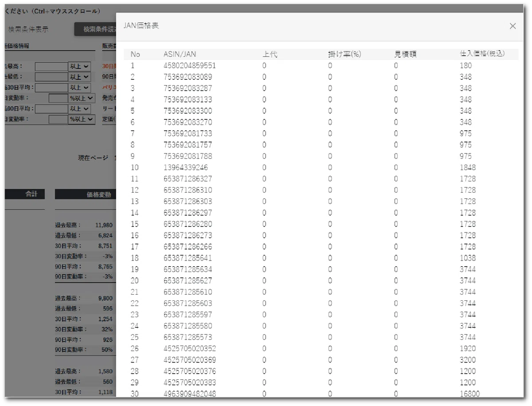The height and width of the screenshot is (406, 532).
Task: Focus the 過去最低 price input field
Action: coord(51,77)
